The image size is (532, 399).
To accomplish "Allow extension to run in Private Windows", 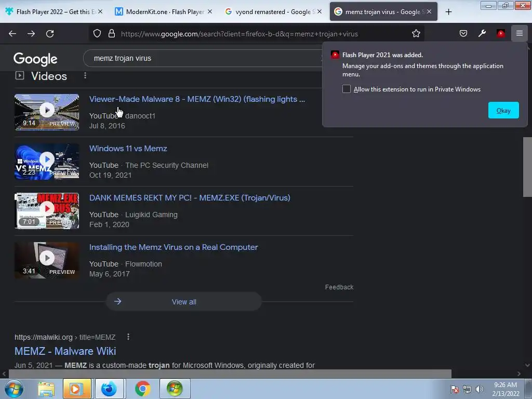I will (x=347, y=89).
